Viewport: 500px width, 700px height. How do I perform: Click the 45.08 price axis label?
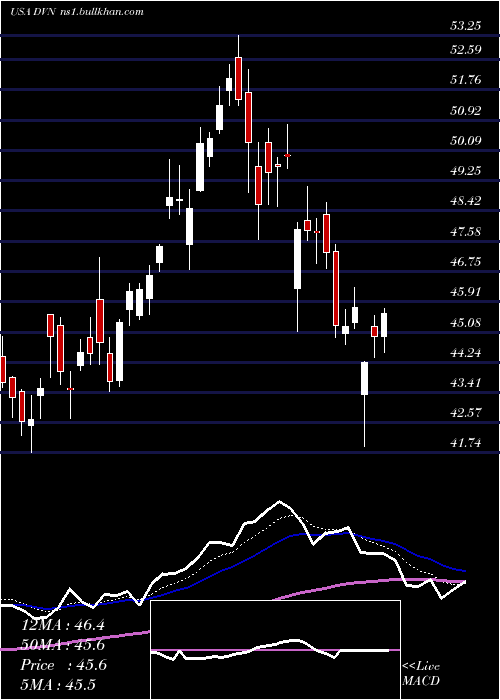[x=466, y=322]
